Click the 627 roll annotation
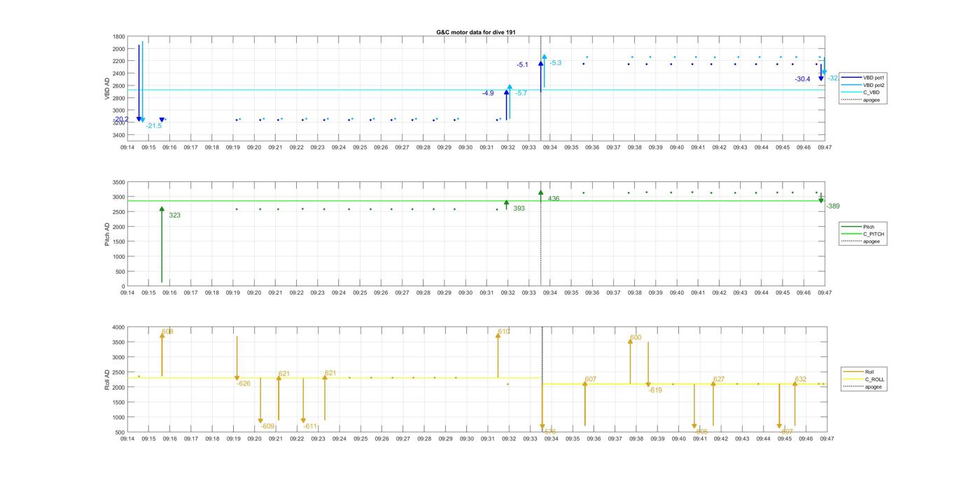 click(719, 379)
